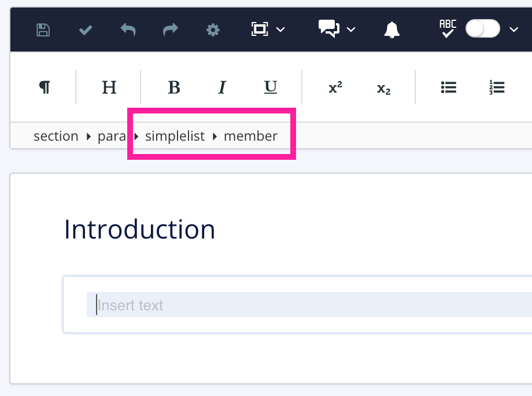This screenshot has height=396, width=532.
Task: Validate the document with the checkmark icon
Action: click(85, 30)
